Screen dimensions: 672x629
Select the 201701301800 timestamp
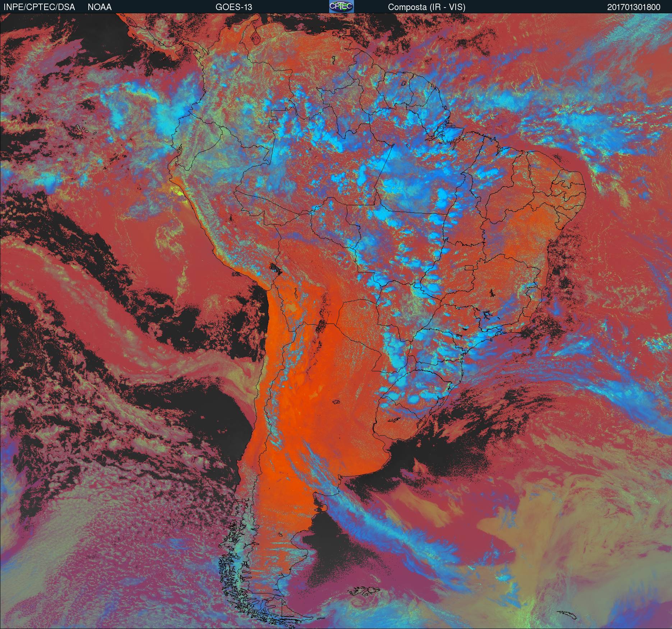[x=634, y=7]
